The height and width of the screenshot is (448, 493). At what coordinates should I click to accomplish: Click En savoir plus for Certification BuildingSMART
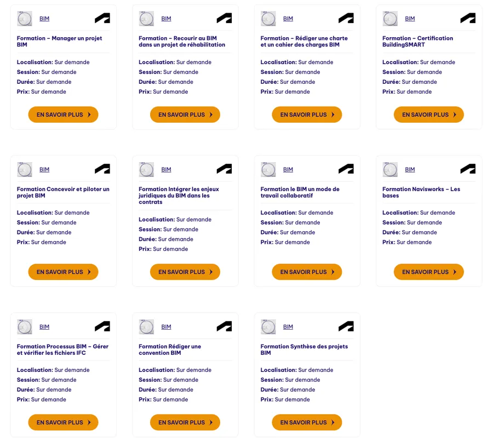point(428,114)
